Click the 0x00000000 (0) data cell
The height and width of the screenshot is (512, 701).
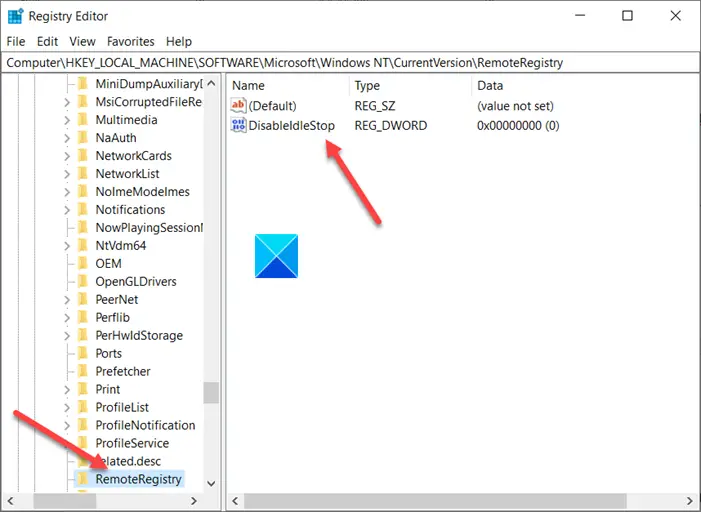518,126
